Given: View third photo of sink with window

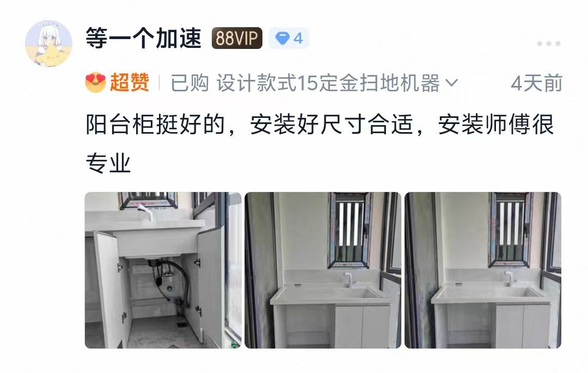Looking at the screenshot, I should 483,270.
